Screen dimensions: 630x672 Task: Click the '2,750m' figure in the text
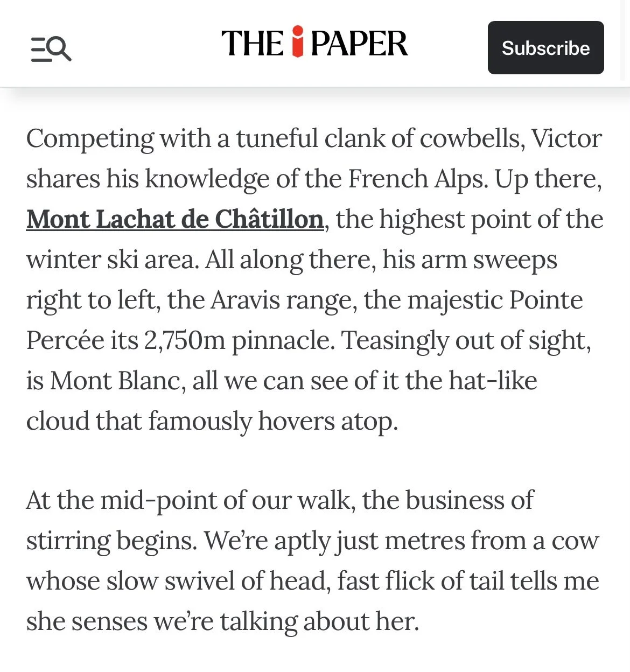pyautogui.click(x=185, y=340)
